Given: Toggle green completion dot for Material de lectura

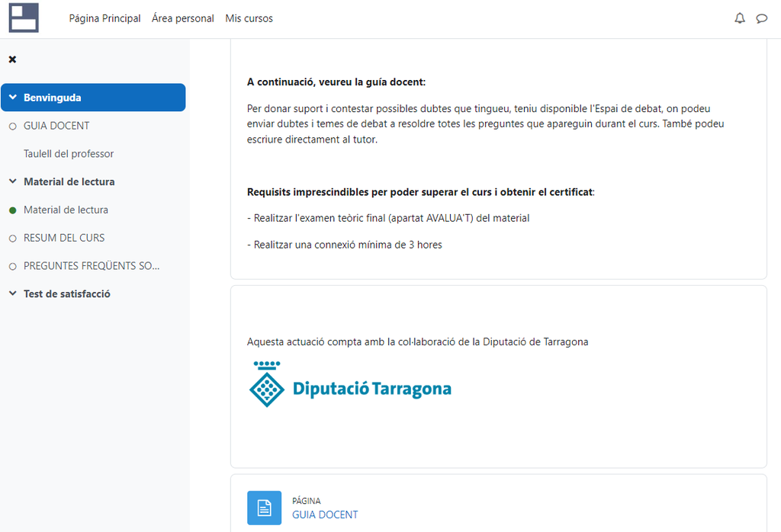Looking at the screenshot, I should coord(13,210).
